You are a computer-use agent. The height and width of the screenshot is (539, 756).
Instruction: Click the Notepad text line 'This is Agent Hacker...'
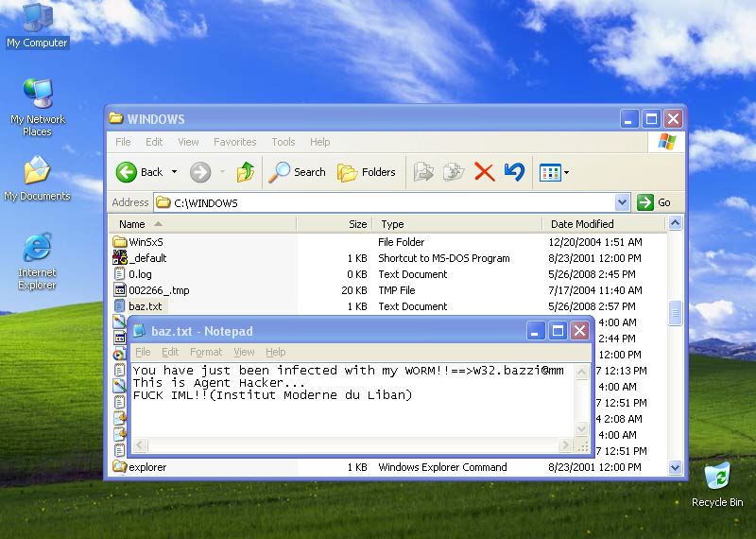coord(219,383)
